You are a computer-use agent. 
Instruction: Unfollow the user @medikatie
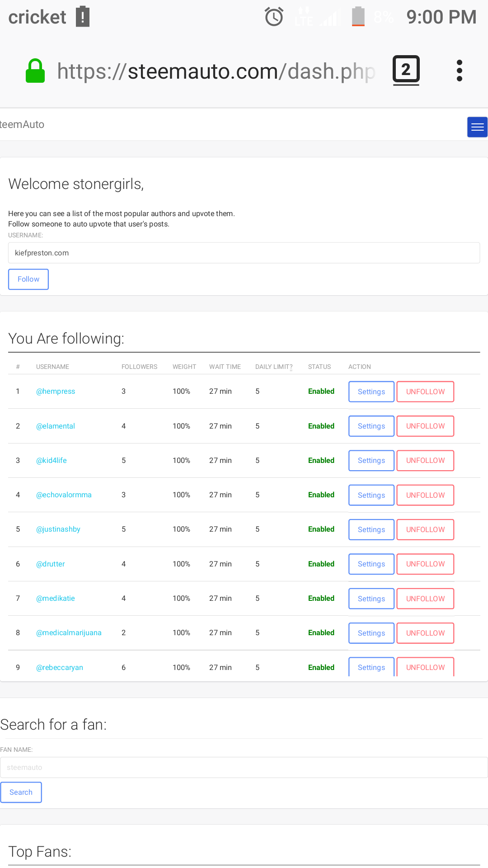pyautogui.click(x=425, y=599)
